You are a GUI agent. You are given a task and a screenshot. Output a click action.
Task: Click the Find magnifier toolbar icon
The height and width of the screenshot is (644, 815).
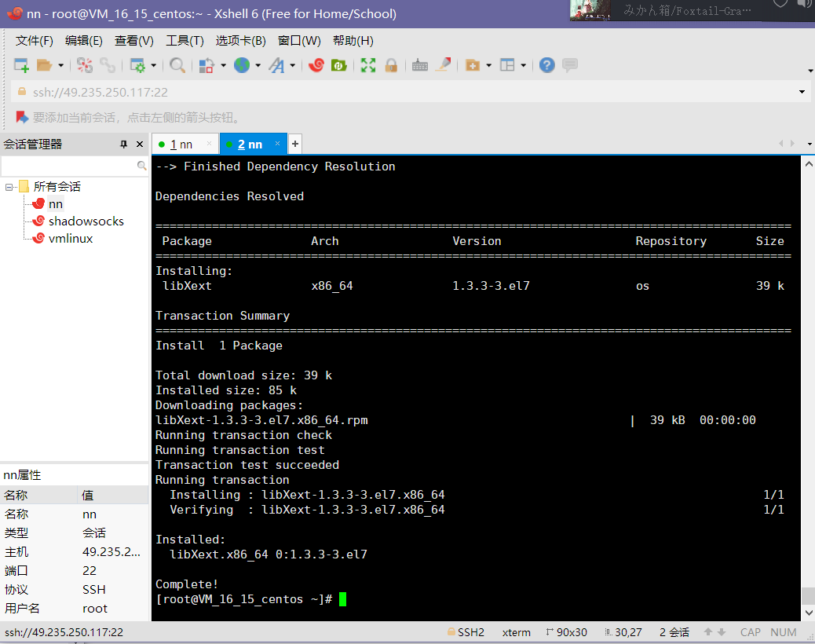(177, 65)
